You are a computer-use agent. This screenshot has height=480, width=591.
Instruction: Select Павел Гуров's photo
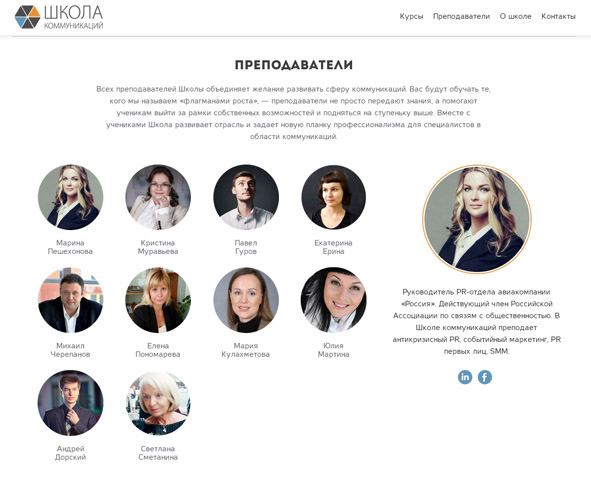click(246, 197)
